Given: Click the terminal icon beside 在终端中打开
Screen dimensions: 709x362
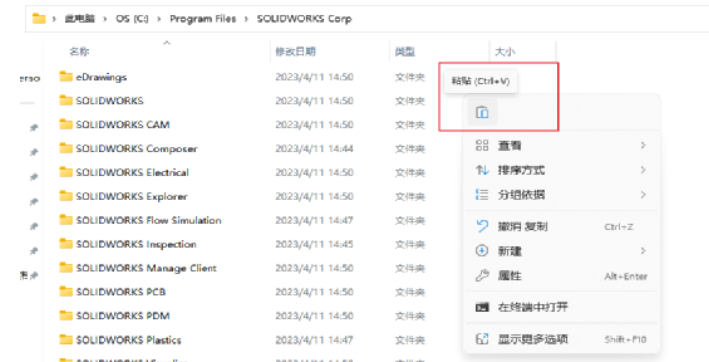Looking at the screenshot, I should tap(482, 307).
